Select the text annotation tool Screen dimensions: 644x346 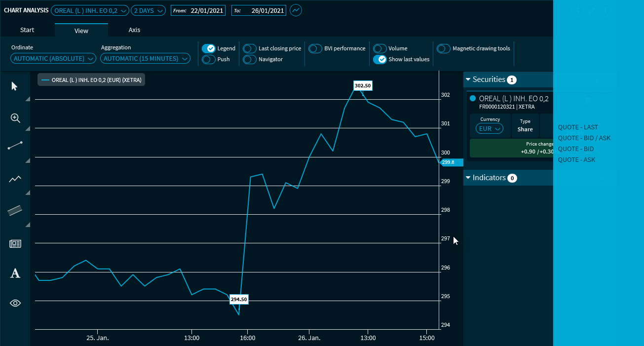[15, 273]
